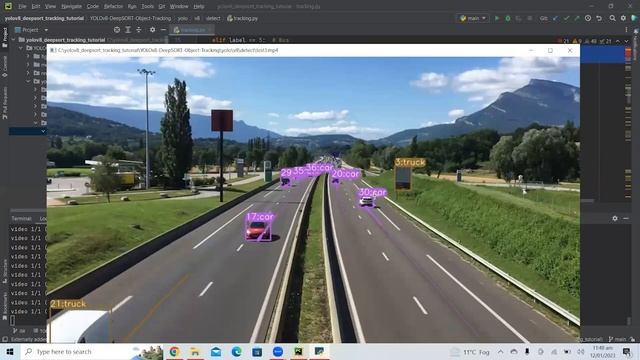This screenshot has height=360, width=640.
Task: Switch to tracking.py editor tab
Action: pyautogui.click(x=193, y=30)
